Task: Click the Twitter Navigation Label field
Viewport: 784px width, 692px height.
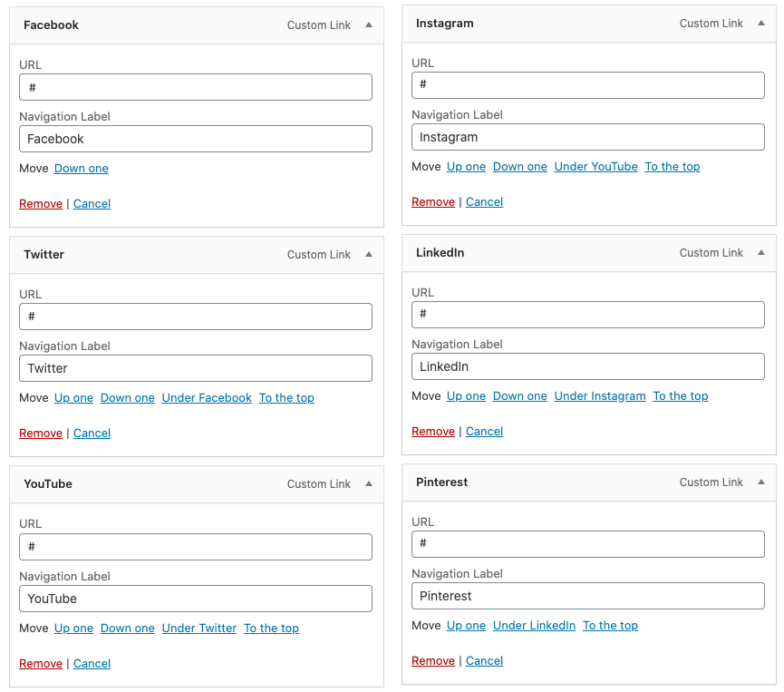Action: click(196, 368)
